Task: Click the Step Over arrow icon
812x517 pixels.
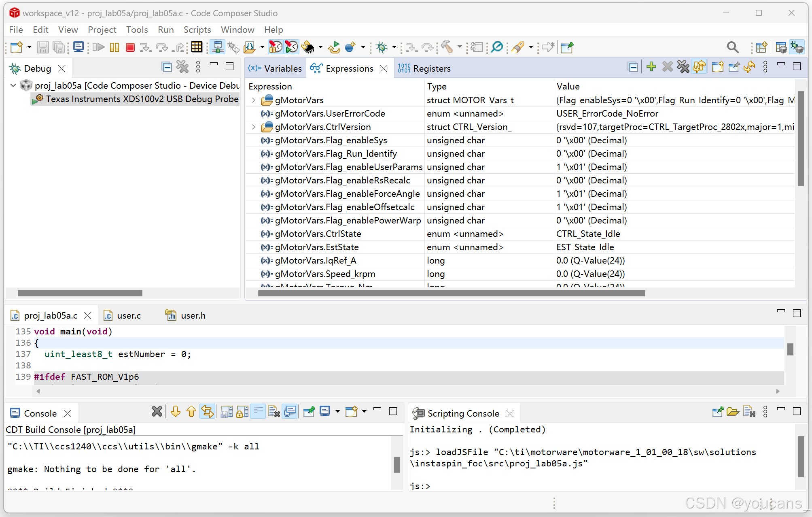Action: (x=162, y=47)
